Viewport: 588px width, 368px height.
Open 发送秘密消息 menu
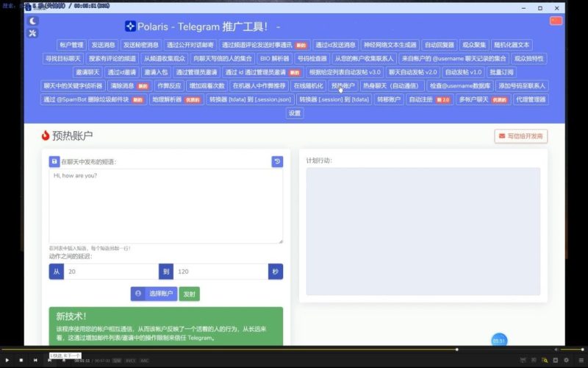[x=141, y=45]
